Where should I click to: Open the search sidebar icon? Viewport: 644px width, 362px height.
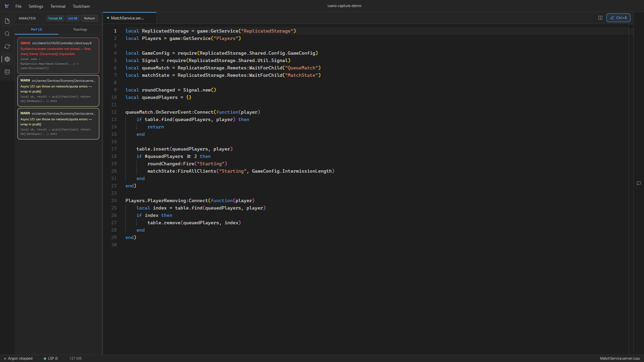point(7,34)
